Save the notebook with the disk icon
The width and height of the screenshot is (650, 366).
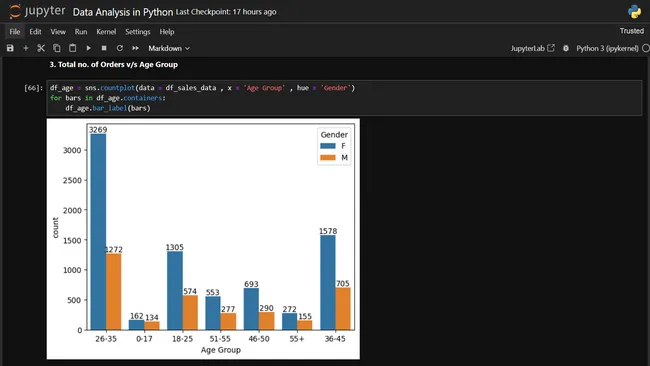tap(10, 48)
